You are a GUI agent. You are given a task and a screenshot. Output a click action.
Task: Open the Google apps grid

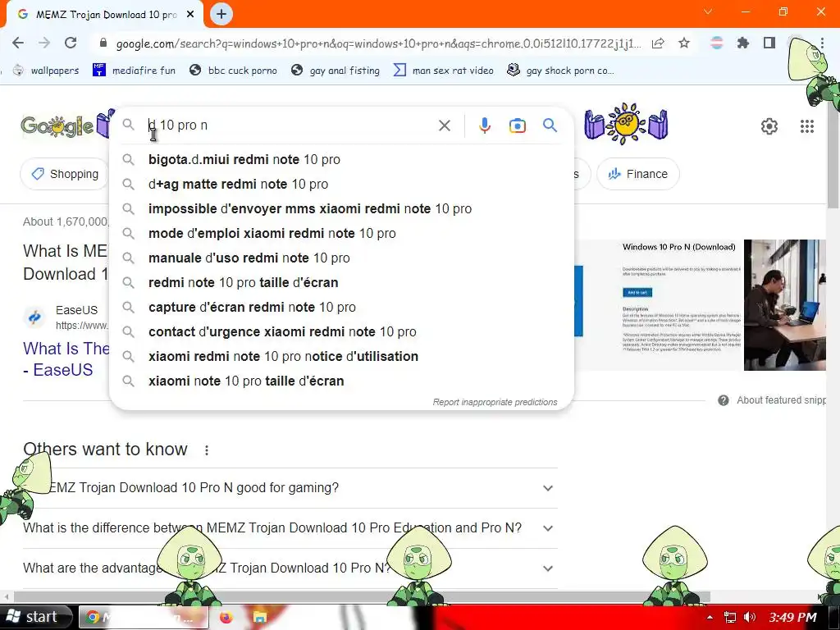(x=807, y=126)
